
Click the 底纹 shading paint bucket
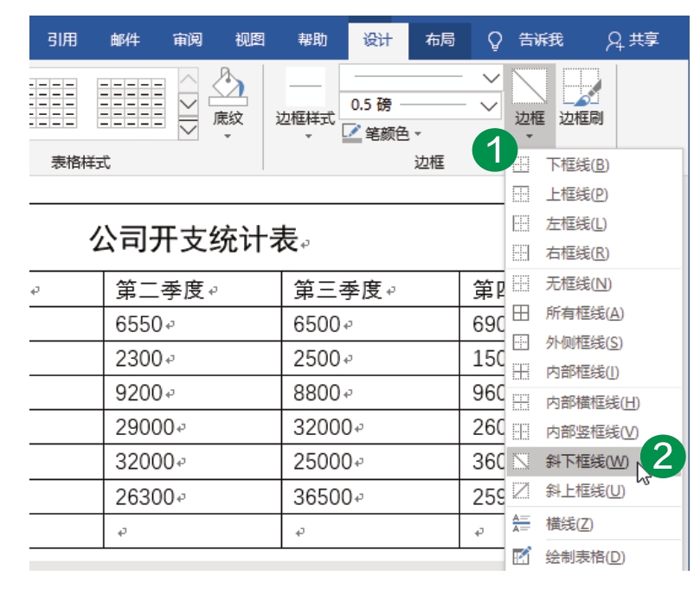(228, 88)
